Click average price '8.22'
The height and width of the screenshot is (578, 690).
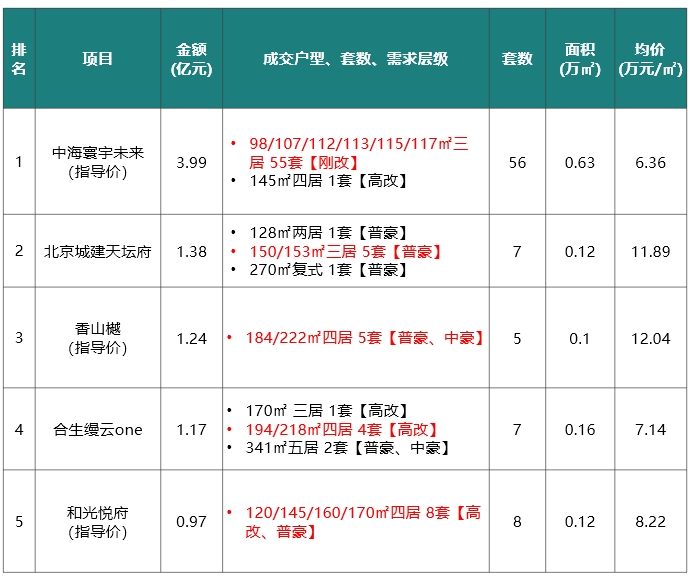tap(650, 522)
